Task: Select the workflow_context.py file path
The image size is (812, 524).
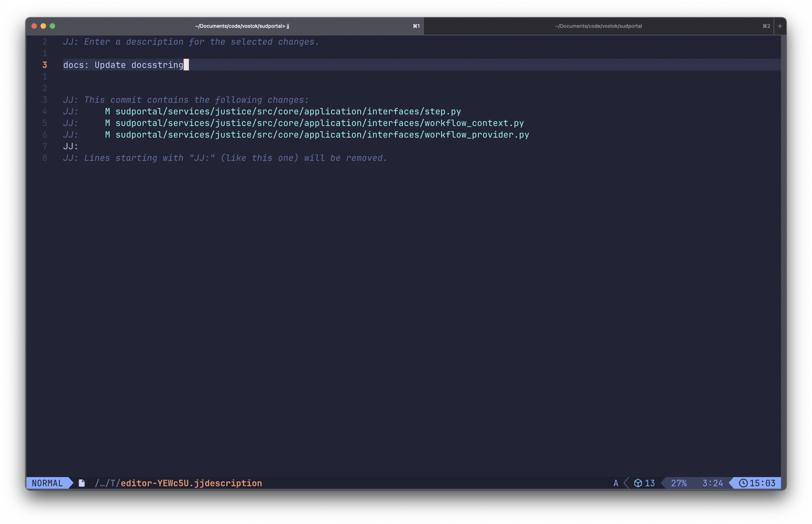Action: pos(320,123)
